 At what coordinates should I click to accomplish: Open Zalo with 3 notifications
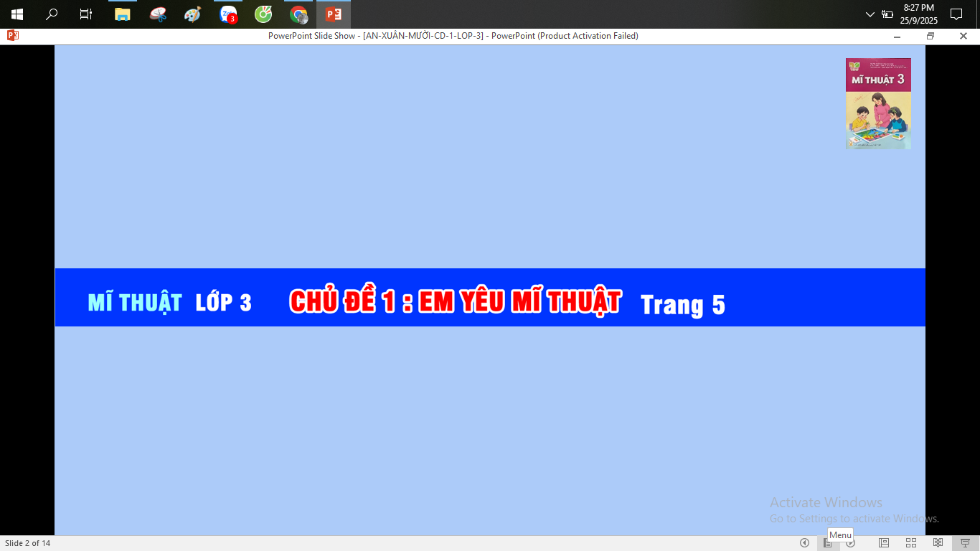(x=228, y=14)
